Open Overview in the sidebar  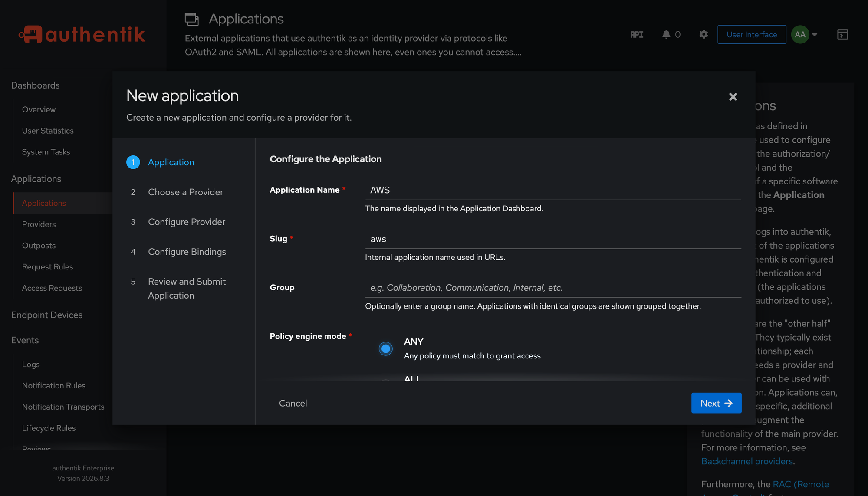point(39,110)
